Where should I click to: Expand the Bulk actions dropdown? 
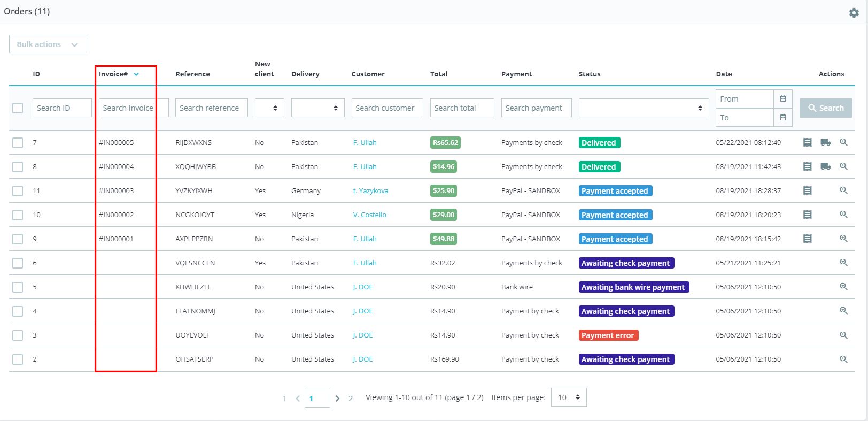[x=48, y=44]
